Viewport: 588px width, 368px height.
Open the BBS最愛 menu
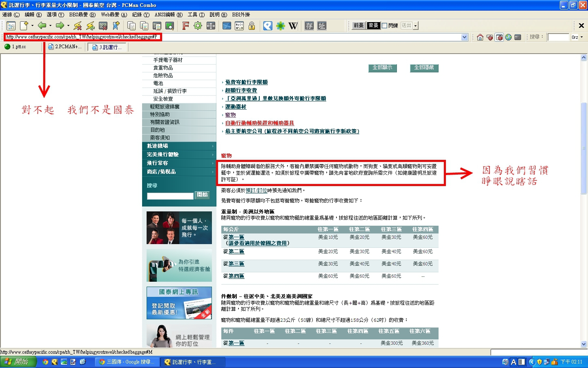(82, 15)
